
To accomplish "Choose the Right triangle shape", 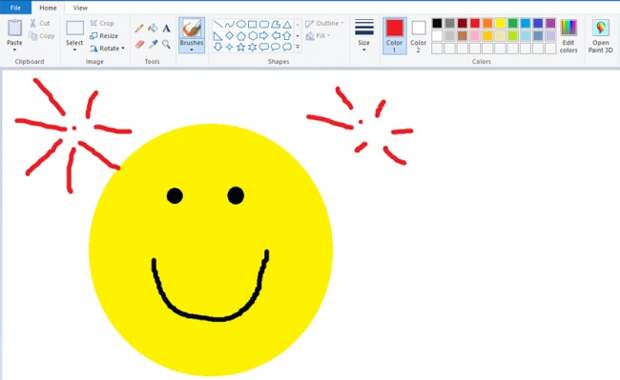I will (218, 36).
